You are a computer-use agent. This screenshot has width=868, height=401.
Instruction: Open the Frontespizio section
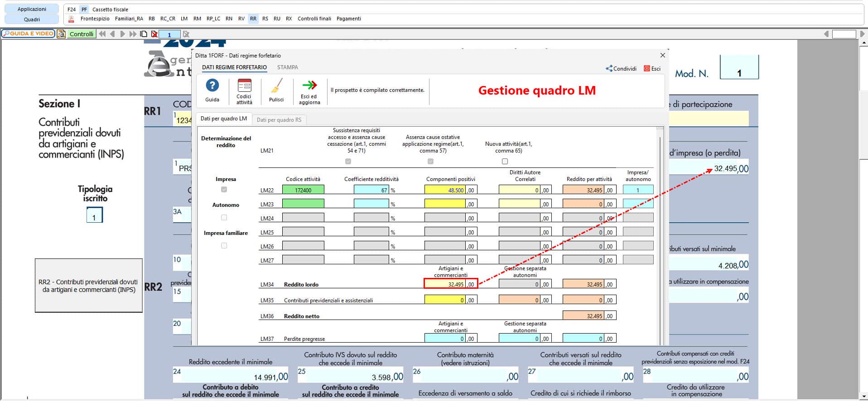95,19
